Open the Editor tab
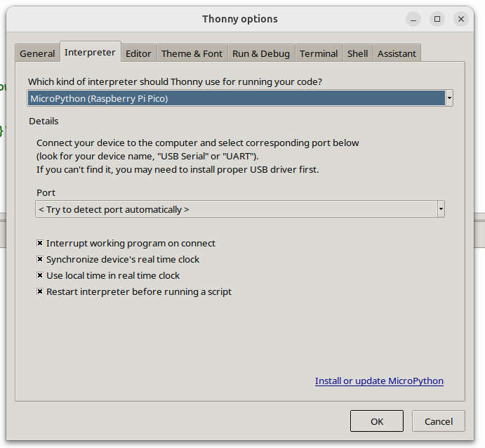Viewport: 485px width, 448px height. pos(138,53)
